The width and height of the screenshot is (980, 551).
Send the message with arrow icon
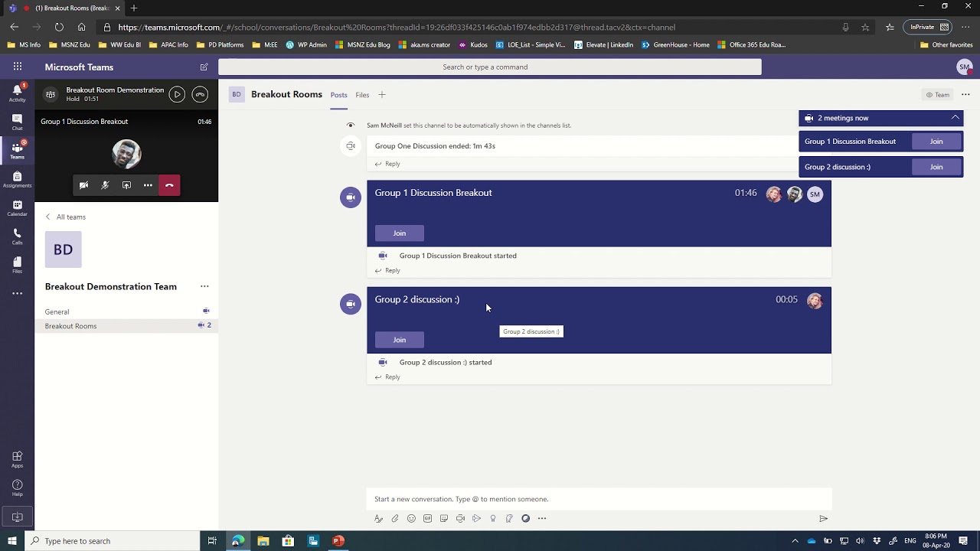[823, 519]
